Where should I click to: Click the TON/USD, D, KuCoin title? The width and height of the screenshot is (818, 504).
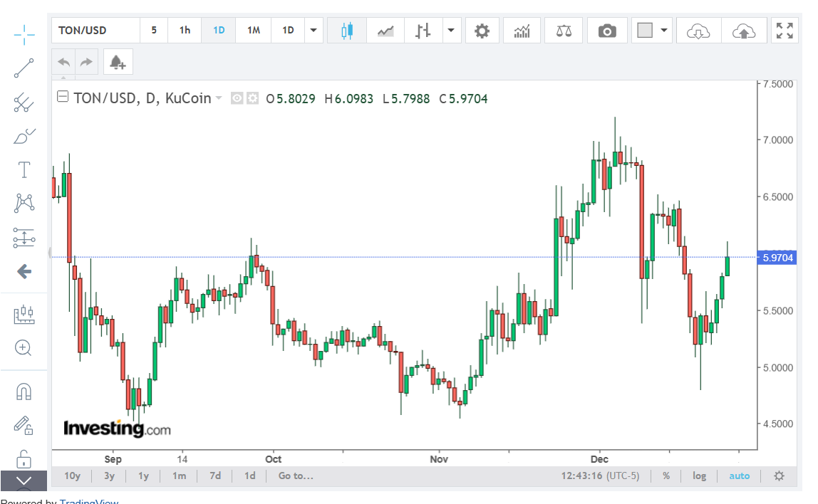(x=142, y=98)
